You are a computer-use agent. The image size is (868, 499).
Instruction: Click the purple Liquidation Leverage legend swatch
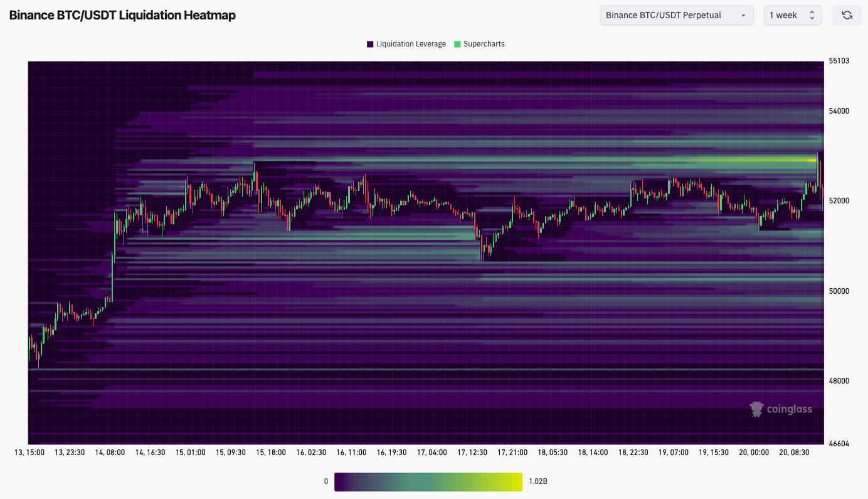click(370, 44)
